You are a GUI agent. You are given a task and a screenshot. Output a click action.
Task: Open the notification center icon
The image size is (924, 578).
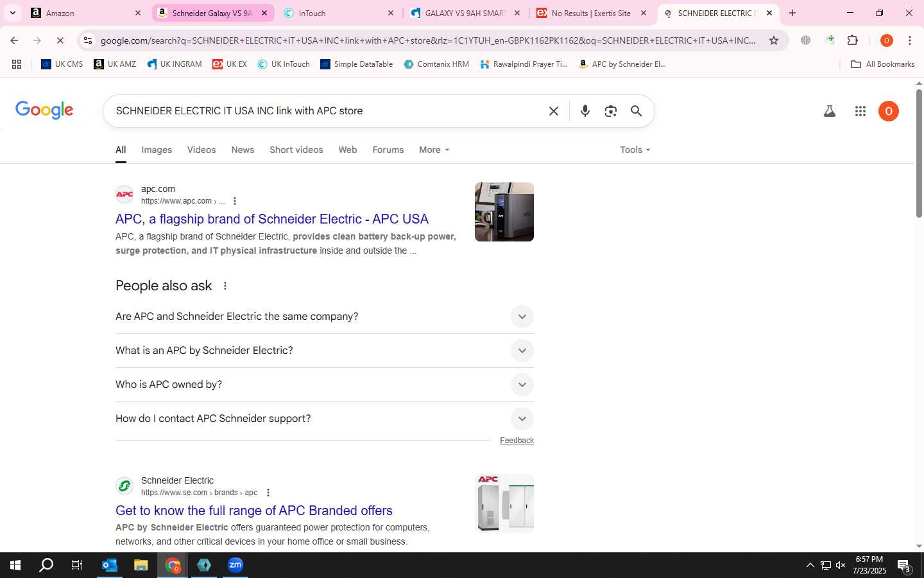pyautogui.click(x=904, y=566)
